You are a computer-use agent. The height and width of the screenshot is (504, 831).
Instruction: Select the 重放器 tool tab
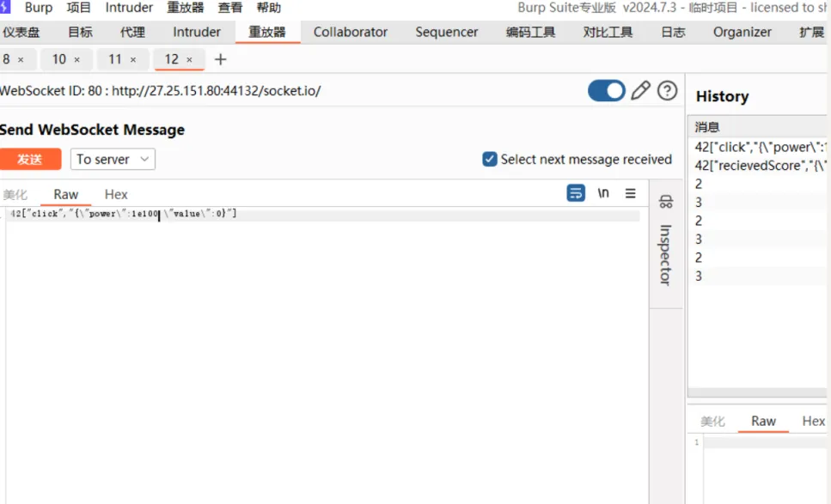[267, 32]
